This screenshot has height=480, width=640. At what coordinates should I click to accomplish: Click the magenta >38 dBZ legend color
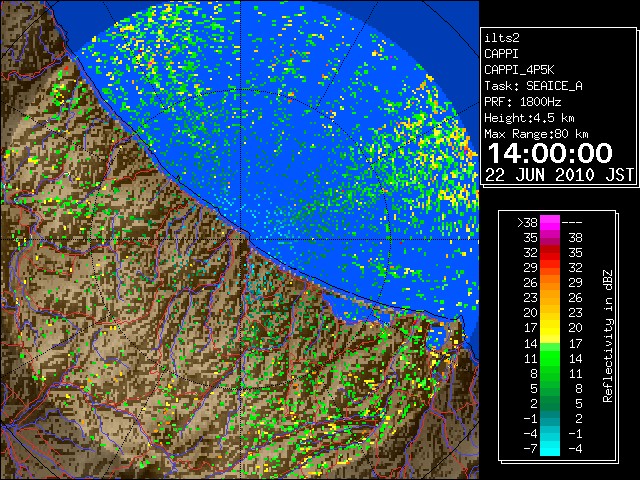[x=550, y=222]
